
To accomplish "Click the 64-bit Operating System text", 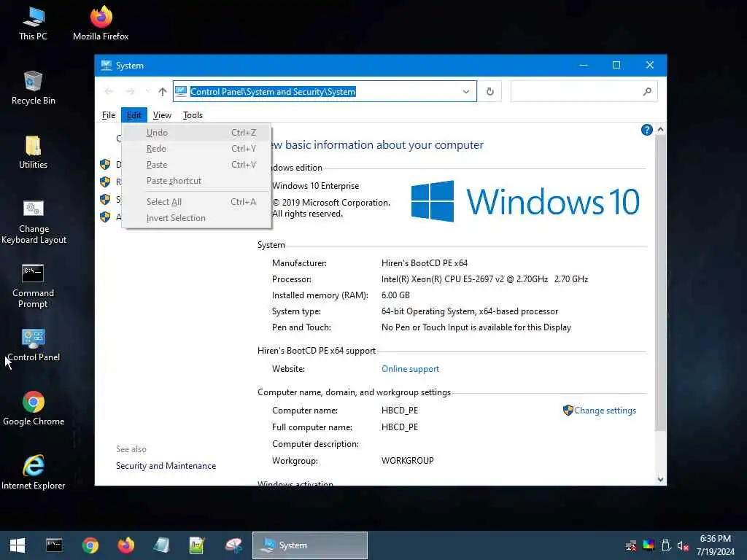I will tap(469, 311).
